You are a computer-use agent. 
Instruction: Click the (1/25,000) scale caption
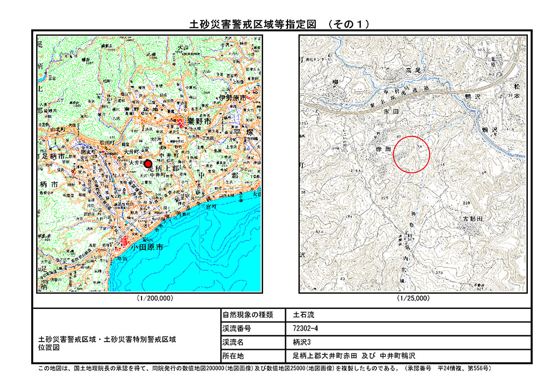[x=413, y=298]
